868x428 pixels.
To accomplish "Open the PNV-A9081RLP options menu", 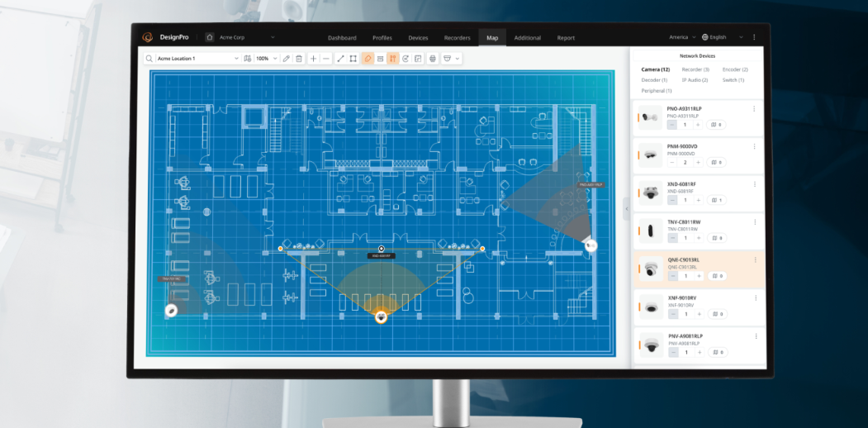I will (x=755, y=335).
